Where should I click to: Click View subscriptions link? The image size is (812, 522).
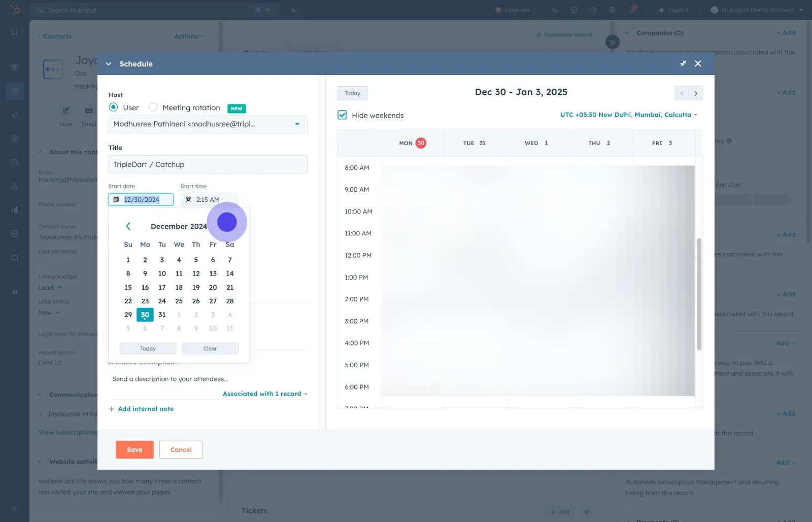point(68,432)
